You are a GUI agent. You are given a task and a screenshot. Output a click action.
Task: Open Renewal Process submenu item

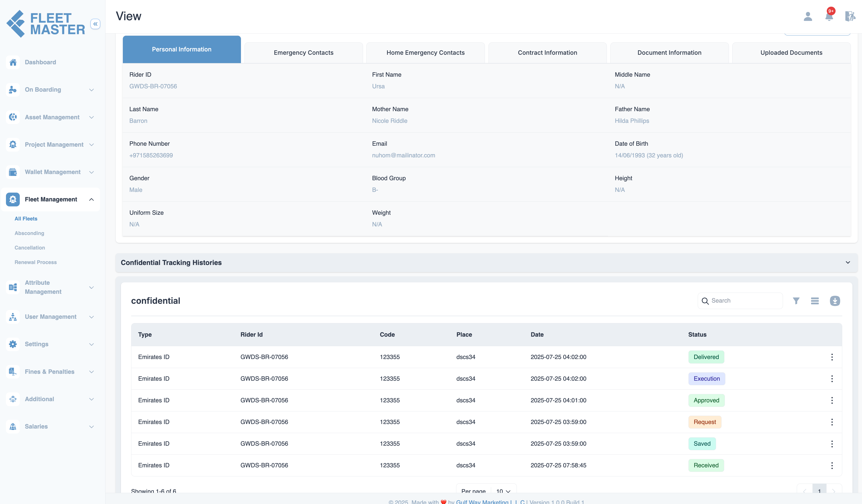click(35, 262)
